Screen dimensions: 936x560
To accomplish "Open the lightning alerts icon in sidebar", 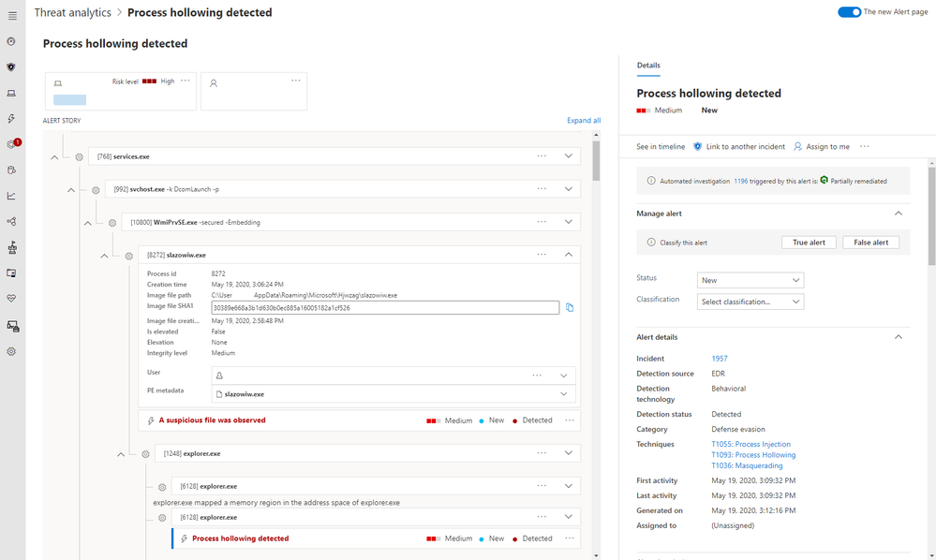I will click(11, 119).
